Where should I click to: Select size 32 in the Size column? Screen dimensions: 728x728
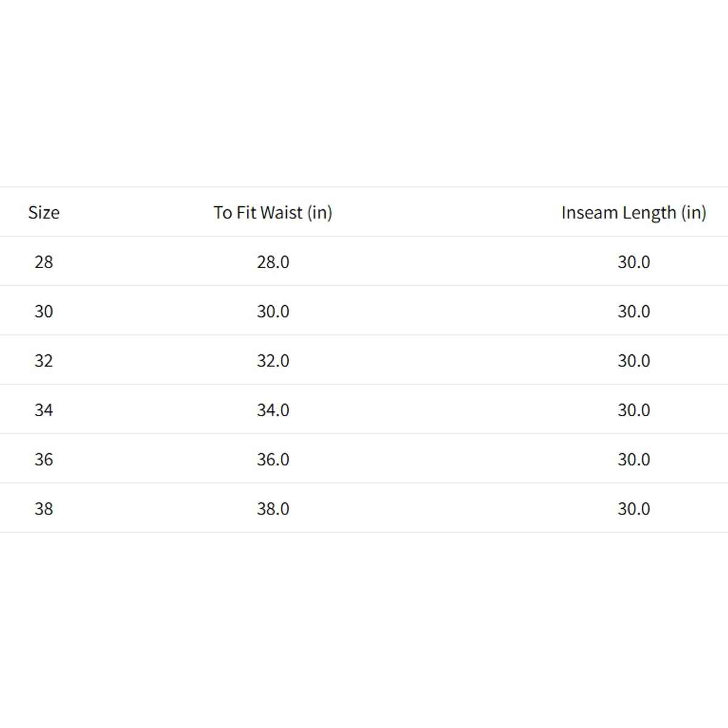pyautogui.click(x=44, y=360)
